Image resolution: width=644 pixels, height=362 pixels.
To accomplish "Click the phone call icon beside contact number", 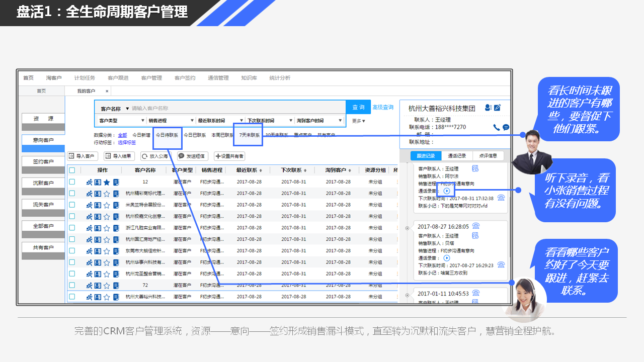I will [x=497, y=128].
